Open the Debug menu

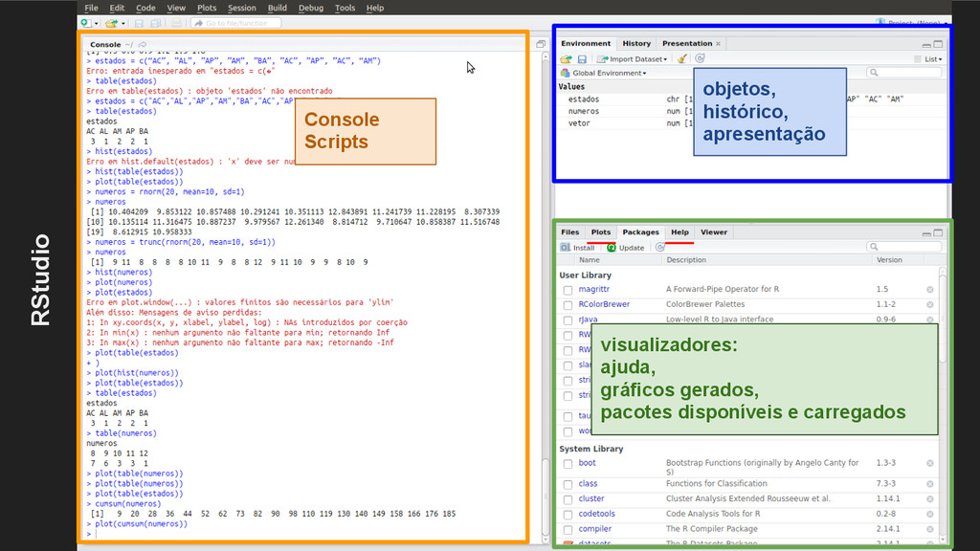(x=311, y=8)
